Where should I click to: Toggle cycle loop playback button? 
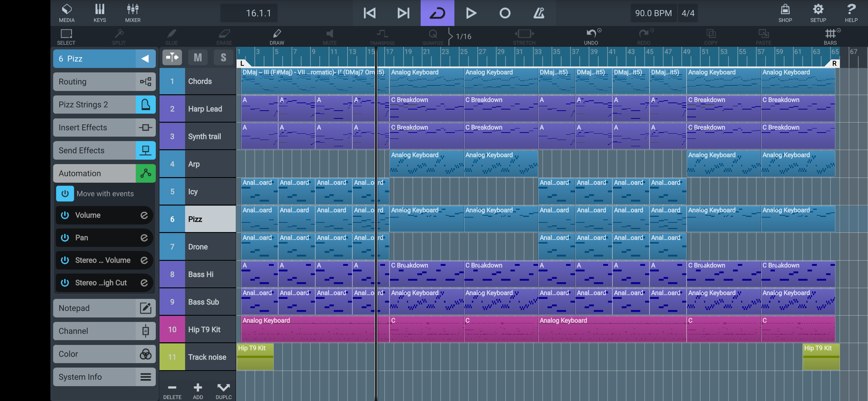click(x=437, y=13)
